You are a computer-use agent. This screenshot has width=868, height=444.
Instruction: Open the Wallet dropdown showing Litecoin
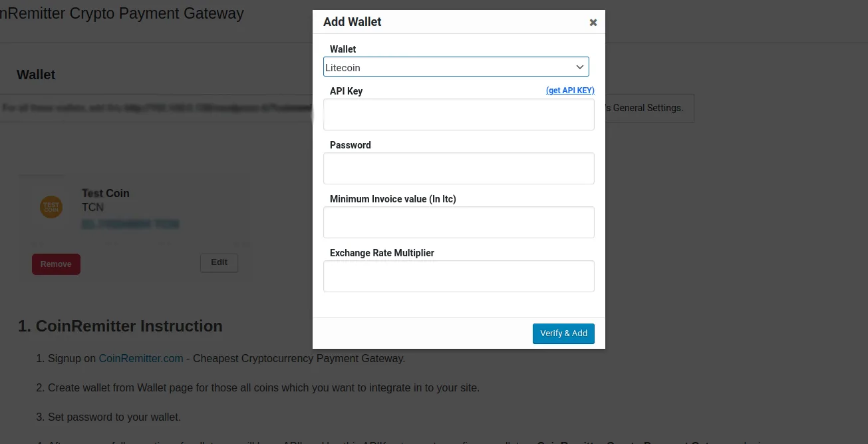(x=456, y=67)
